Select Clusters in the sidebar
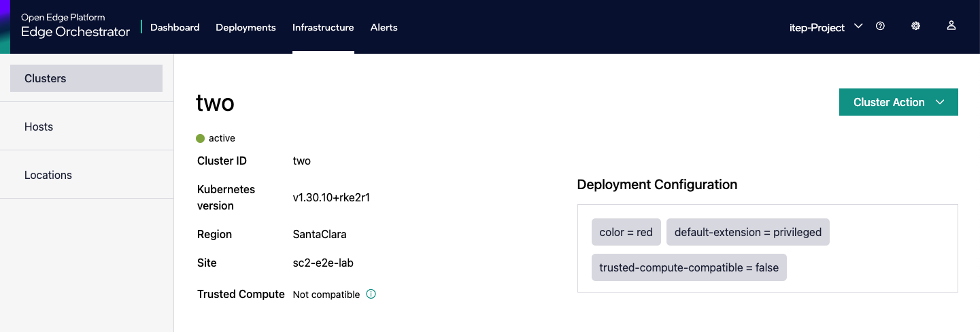This screenshot has width=980, height=332. pos(86,78)
